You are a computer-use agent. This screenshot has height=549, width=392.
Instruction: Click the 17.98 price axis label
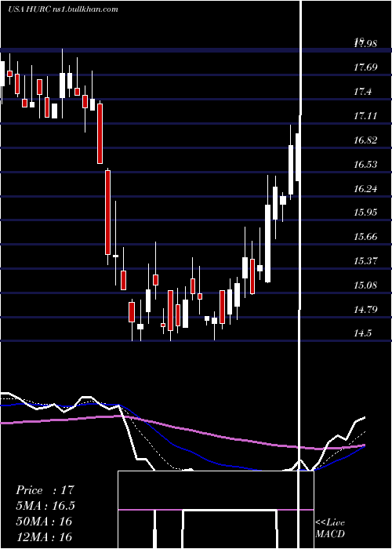click(365, 43)
